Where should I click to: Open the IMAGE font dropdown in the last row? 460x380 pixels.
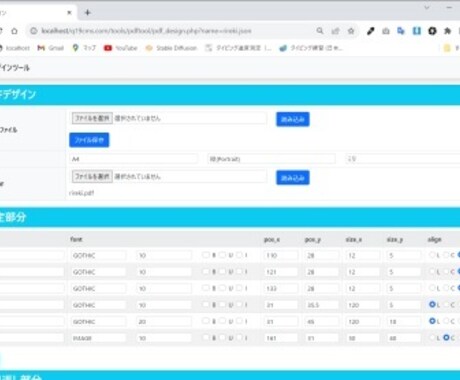(98, 338)
